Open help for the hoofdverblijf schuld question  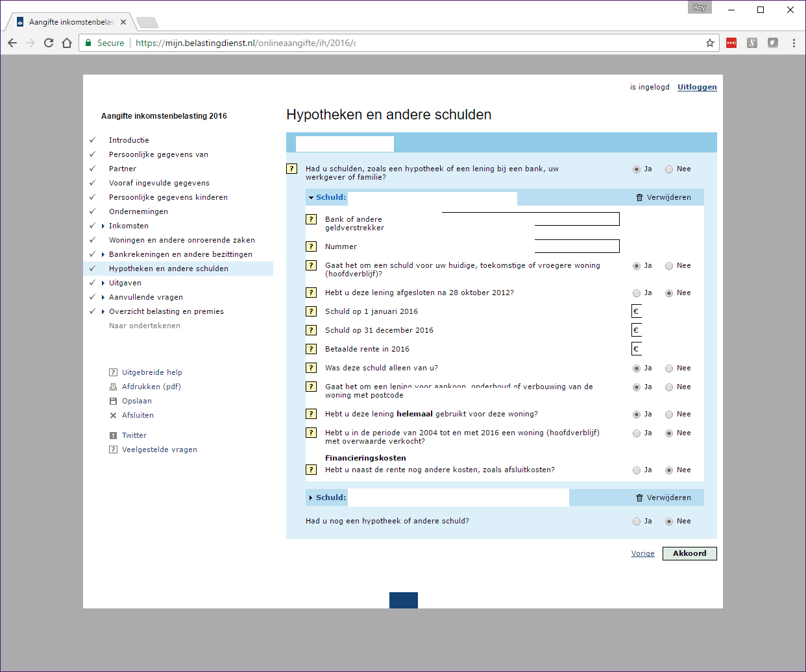pos(311,265)
